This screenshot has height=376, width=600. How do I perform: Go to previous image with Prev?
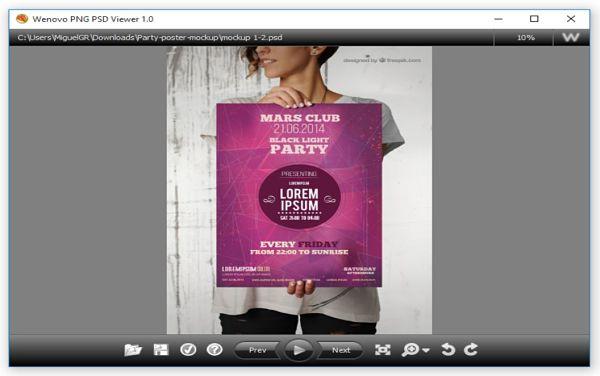click(x=257, y=350)
